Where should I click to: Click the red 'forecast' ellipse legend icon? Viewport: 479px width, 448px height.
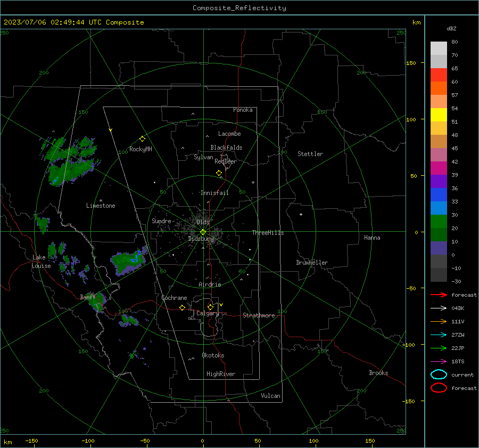tap(439, 388)
